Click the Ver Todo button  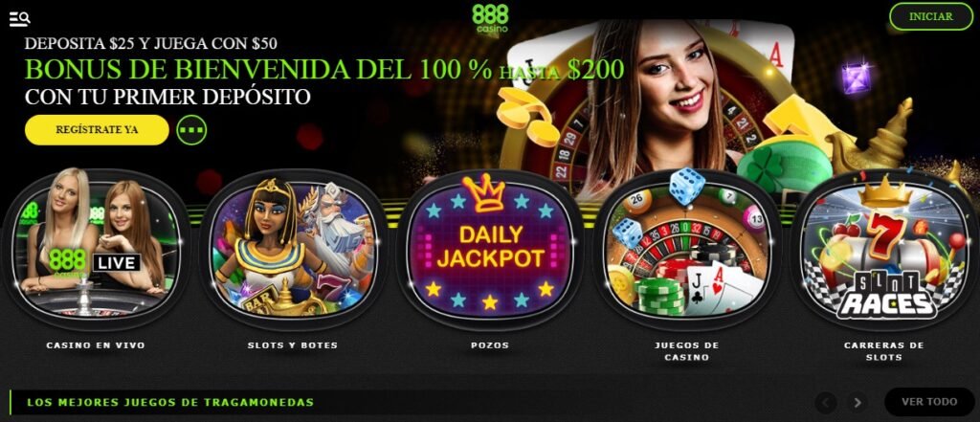929,402
